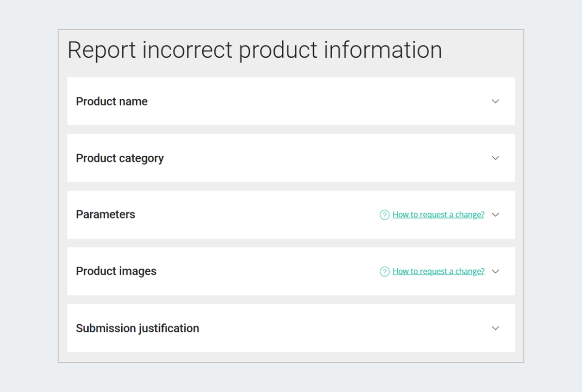Collapse the Product name accordion arrow
Image resolution: width=582 pixels, height=392 pixels.
[495, 101]
